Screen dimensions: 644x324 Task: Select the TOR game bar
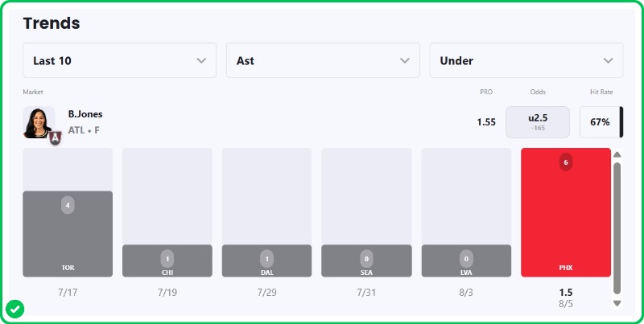pos(68,234)
